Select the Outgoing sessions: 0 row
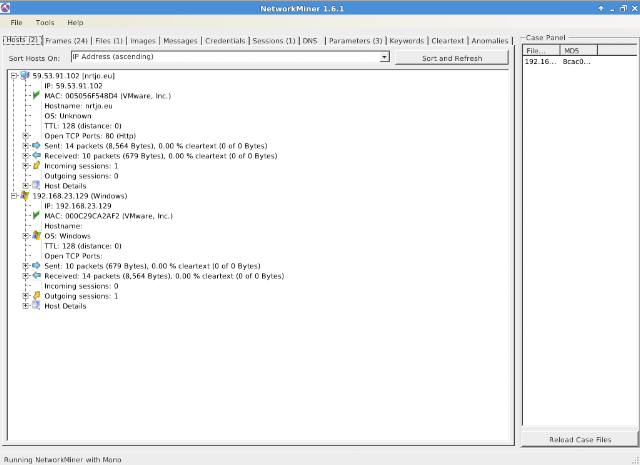 pos(81,176)
